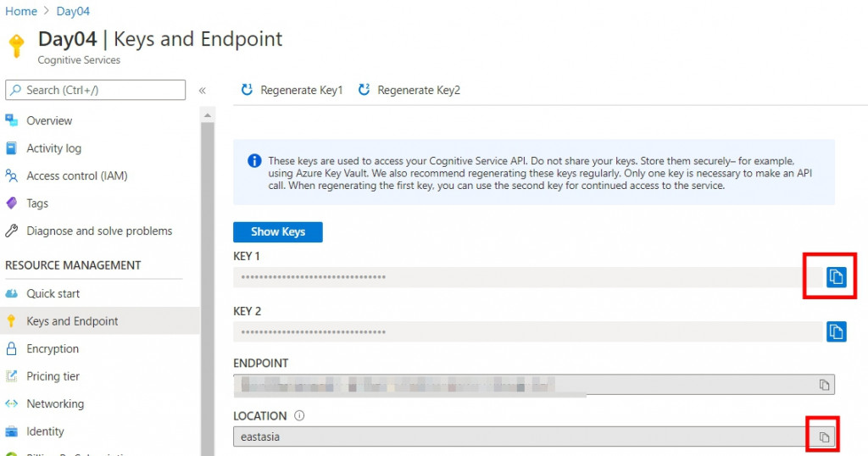This screenshot has height=456, width=868.
Task: Click the Identity briefcase icon
Action: click(11, 431)
